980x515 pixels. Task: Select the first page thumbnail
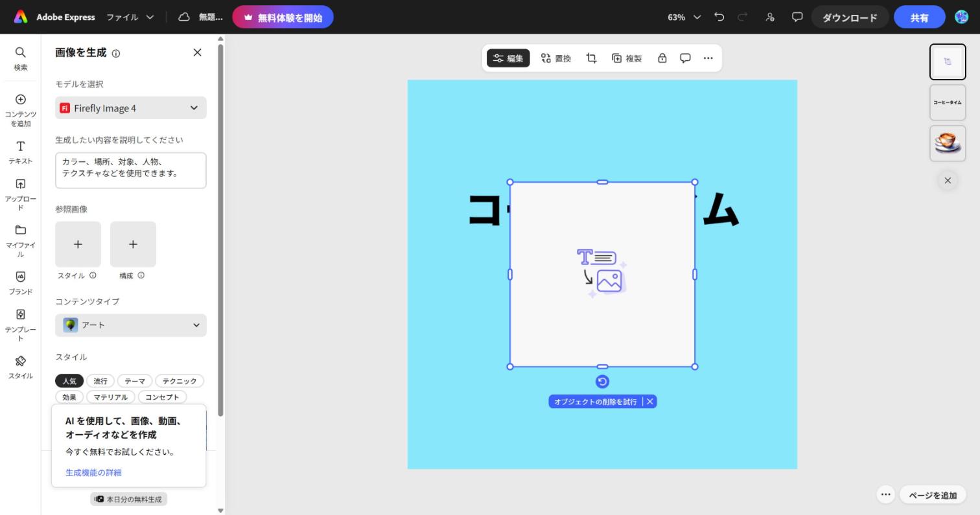point(948,62)
